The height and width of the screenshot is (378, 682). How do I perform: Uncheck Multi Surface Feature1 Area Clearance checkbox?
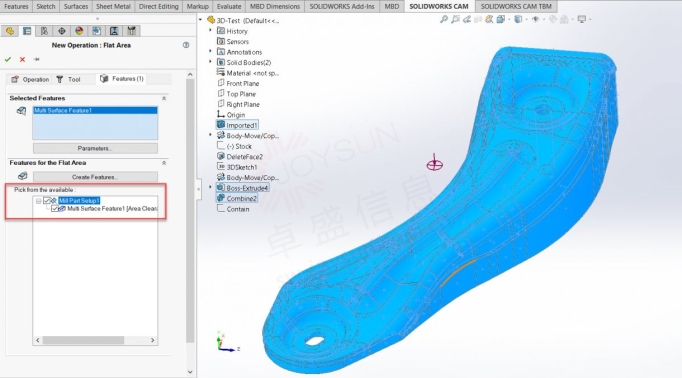[54, 209]
